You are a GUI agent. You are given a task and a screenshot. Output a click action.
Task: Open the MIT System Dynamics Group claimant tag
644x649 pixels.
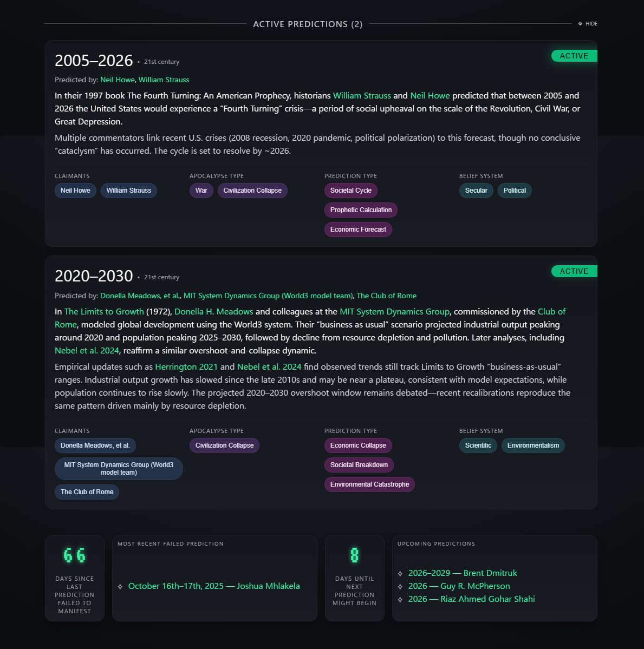(119, 469)
